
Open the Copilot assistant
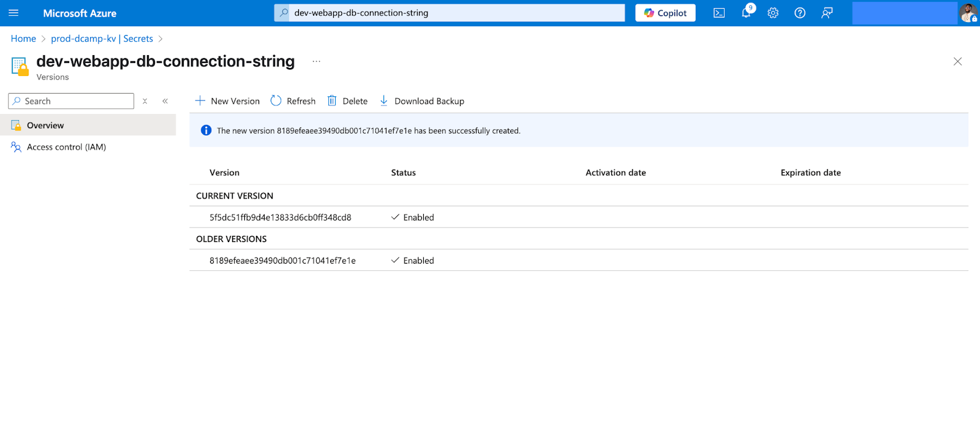coord(665,13)
